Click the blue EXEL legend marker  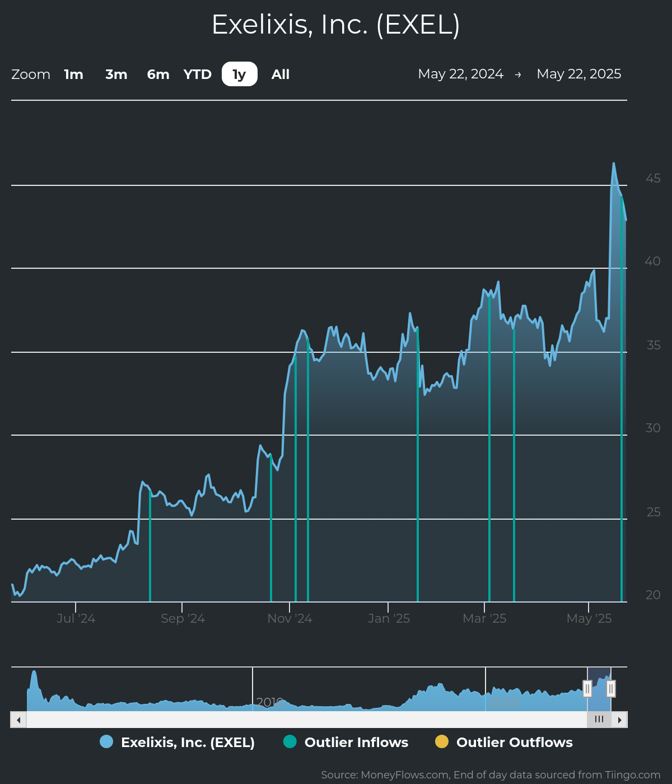[106, 741]
